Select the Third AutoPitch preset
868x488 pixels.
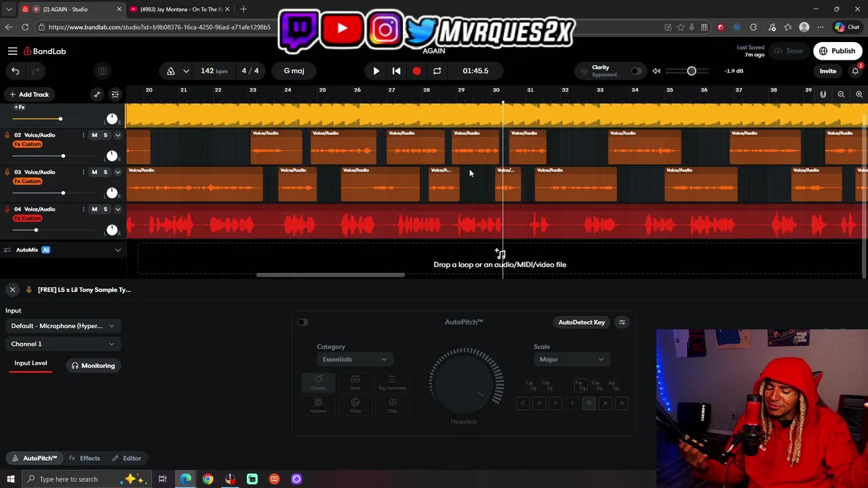point(355,405)
